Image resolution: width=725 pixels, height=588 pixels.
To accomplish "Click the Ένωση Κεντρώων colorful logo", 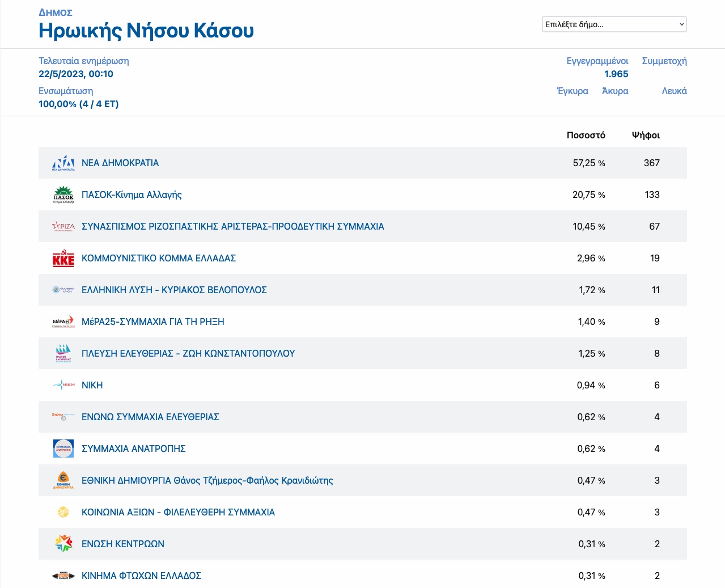I will tap(63, 544).
